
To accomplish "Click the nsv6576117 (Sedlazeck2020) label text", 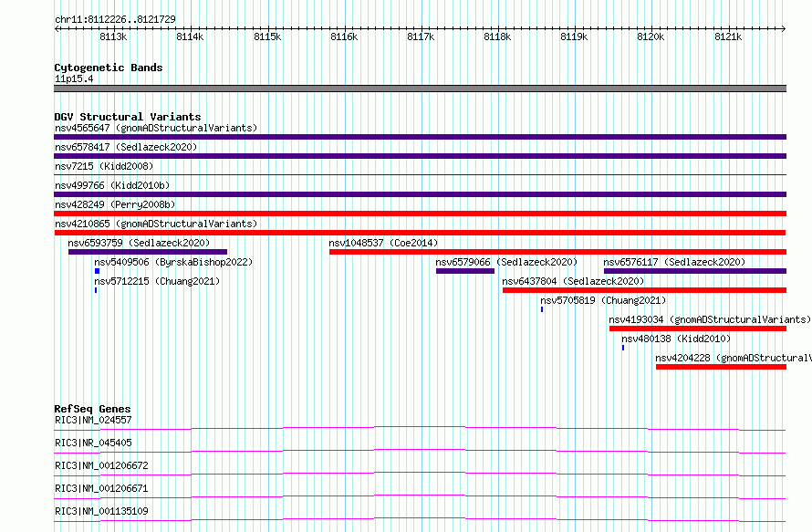I will click(x=674, y=262).
